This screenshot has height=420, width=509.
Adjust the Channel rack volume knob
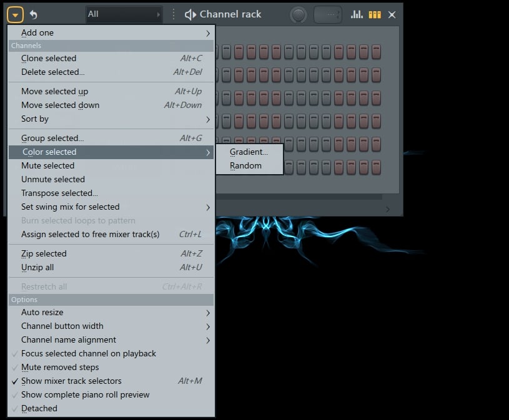point(299,14)
